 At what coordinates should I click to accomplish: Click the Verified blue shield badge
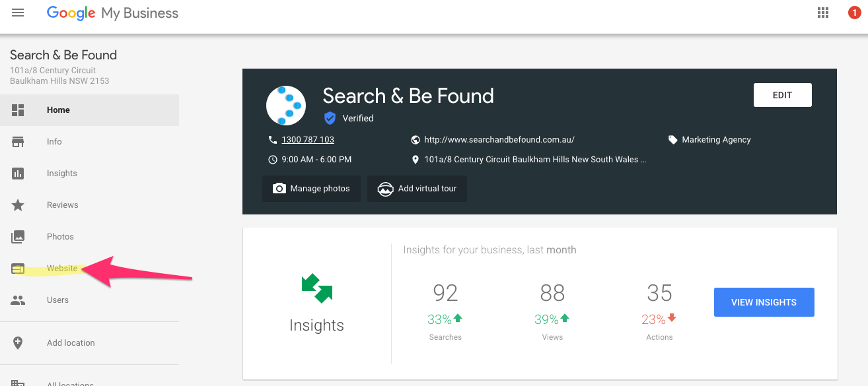tap(330, 118)
